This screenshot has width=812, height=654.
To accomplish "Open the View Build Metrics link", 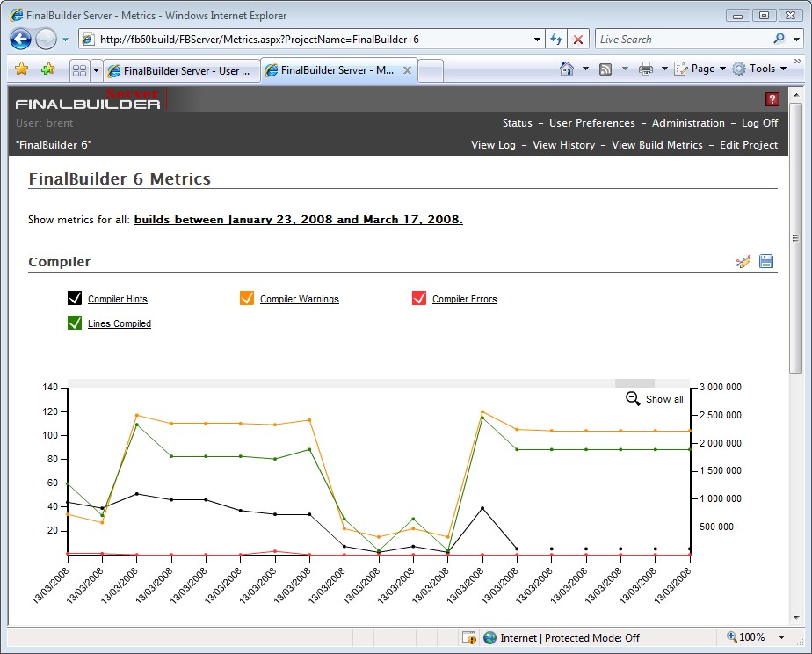I will tap(656, 145).
